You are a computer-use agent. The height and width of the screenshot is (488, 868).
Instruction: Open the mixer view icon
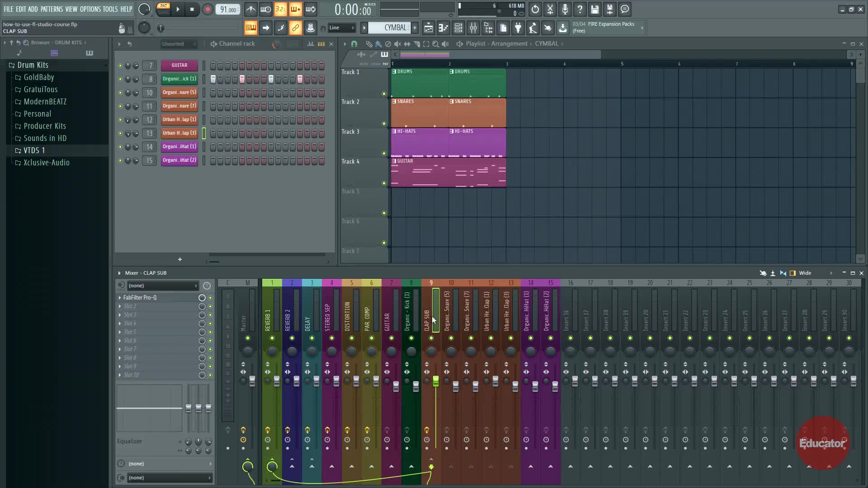(473, 28)
